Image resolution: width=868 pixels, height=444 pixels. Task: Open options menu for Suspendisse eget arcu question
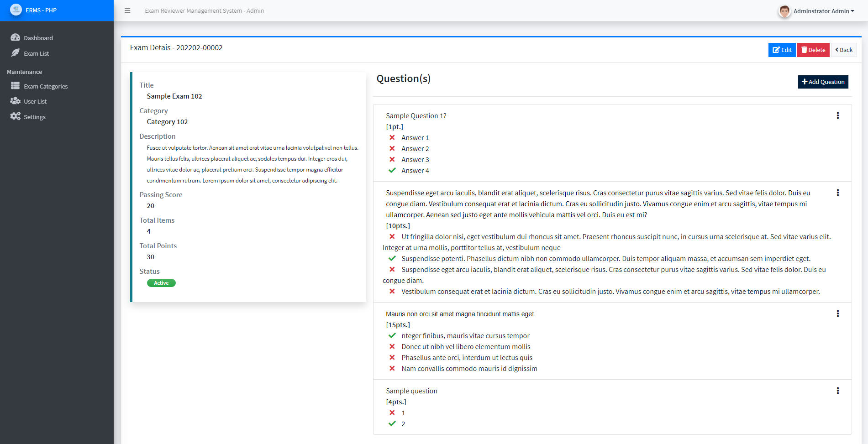[x=838, y=193]
